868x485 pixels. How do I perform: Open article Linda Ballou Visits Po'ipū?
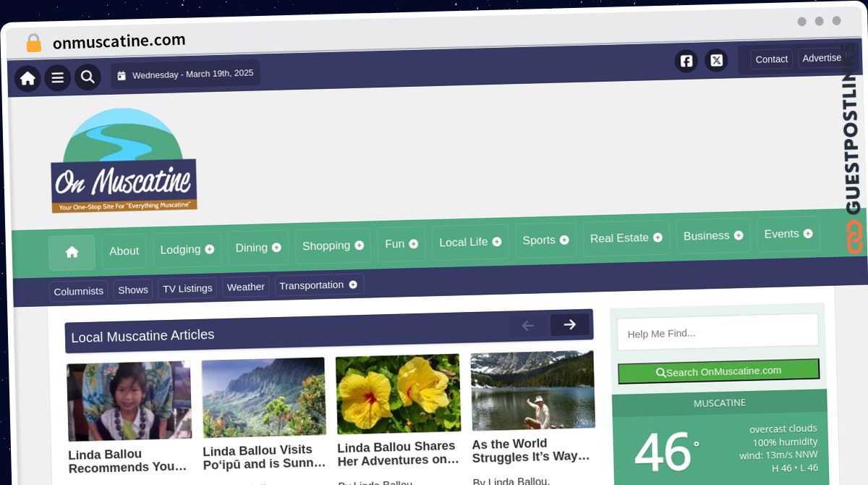coord(264,456)
